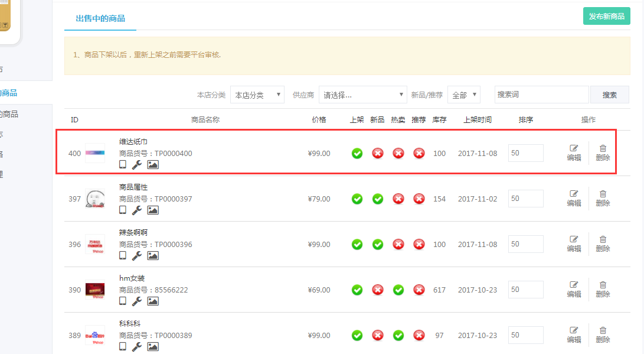Click the picture icon for 科科科
Screen dimensions: 644x354
pos(153,346)
